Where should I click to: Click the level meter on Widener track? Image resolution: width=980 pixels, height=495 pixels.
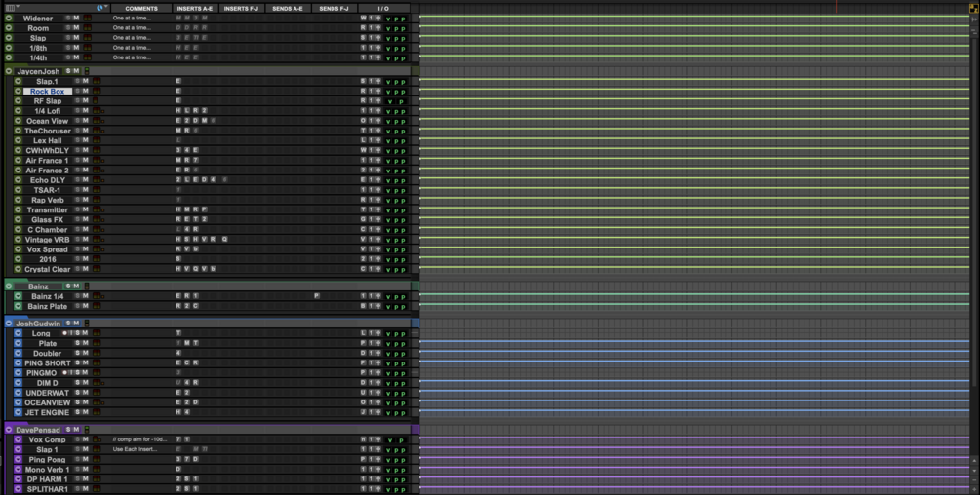pyautogui.click(x=88, y=19)
